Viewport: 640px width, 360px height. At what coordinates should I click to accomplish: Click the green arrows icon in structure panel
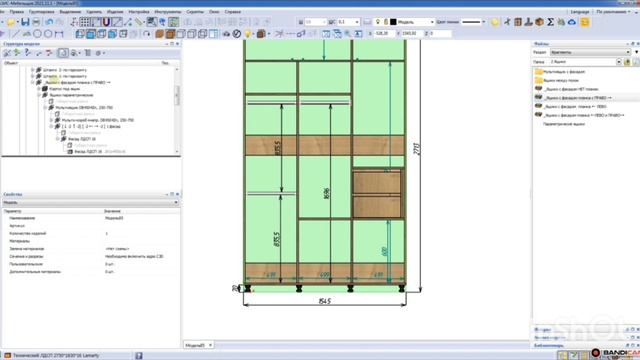tap(17, 53)
